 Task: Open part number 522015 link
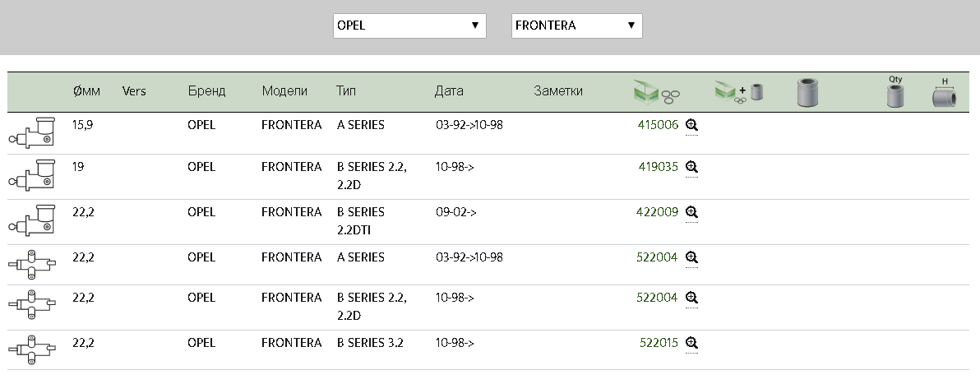(659, 343)
